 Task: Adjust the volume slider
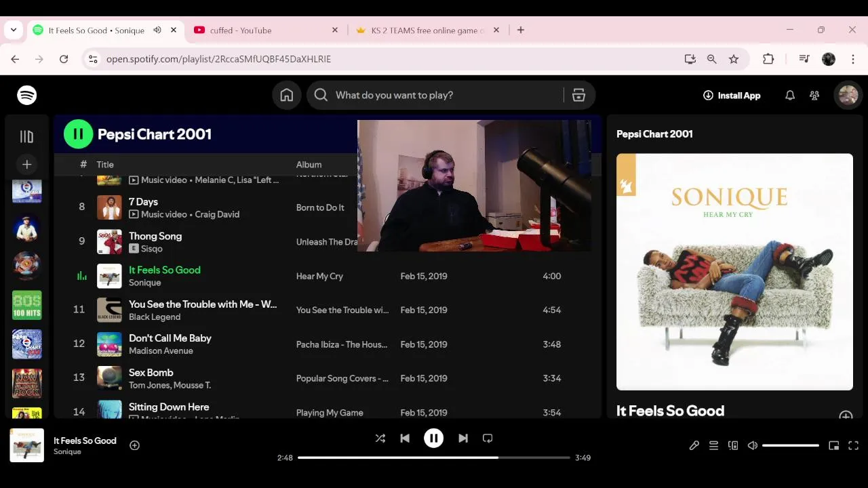[791, 445]
